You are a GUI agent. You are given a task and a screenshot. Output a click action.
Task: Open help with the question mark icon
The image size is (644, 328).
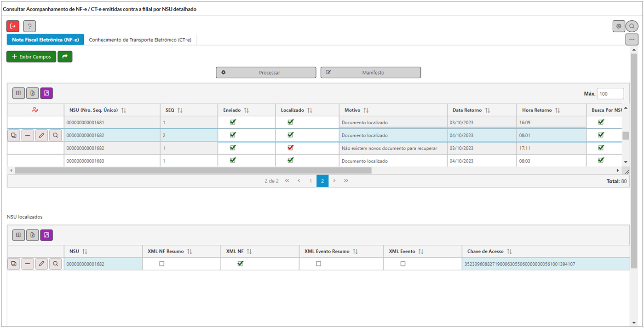click(x=29, y=26)
